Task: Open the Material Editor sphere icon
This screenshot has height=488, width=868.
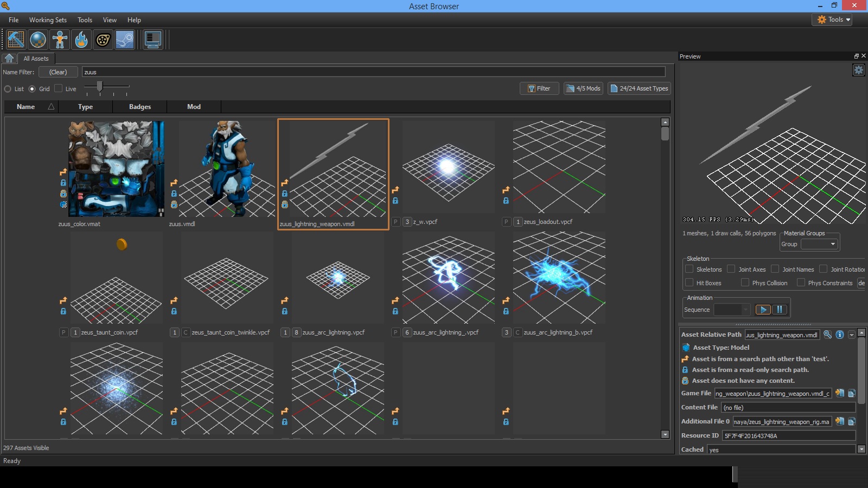Action: [38, 40]
